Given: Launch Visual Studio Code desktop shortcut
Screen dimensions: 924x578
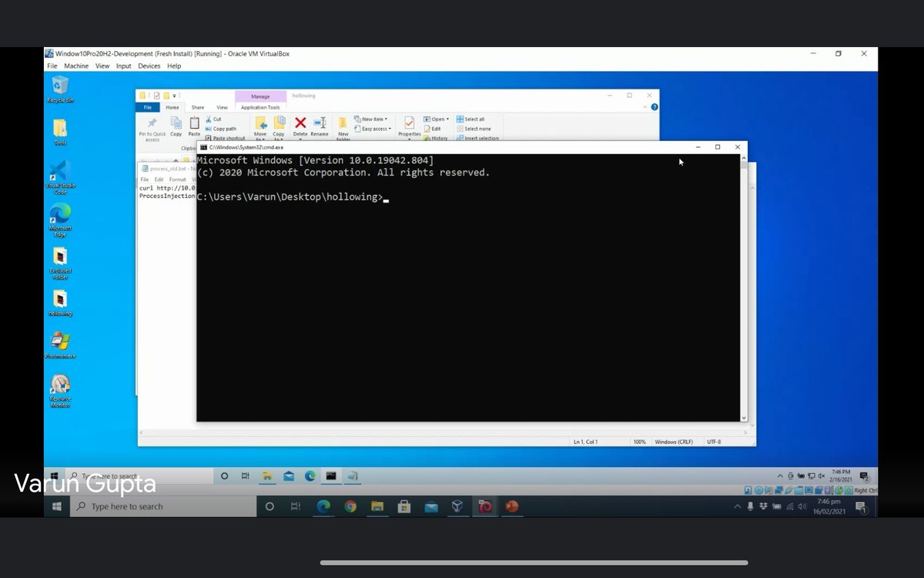Looking at the screenshot, I should pyautogui.click(x=60, y=176).
